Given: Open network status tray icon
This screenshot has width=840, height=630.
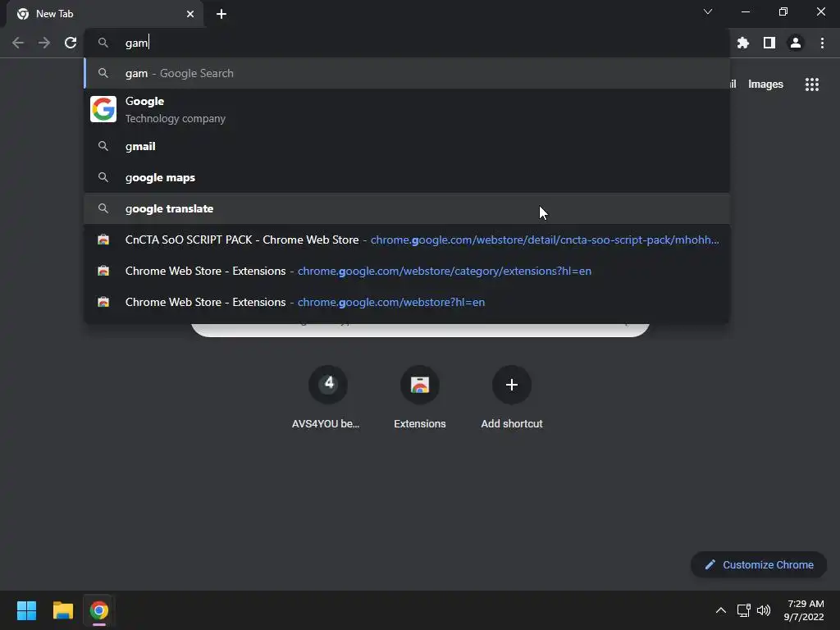Looking at the screenshot, I should point(743,610).
